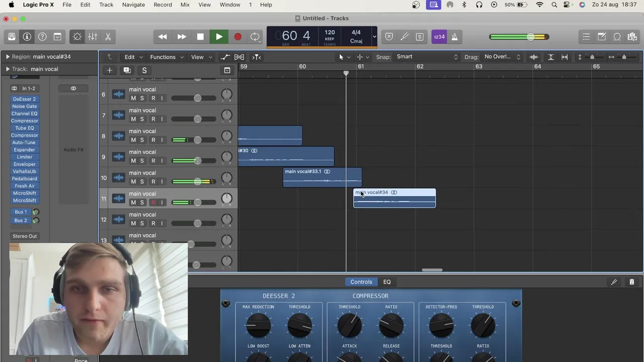Switch to the Controls tab
The width and height of the screenshot is (644, 362).
tap(361, 282)
